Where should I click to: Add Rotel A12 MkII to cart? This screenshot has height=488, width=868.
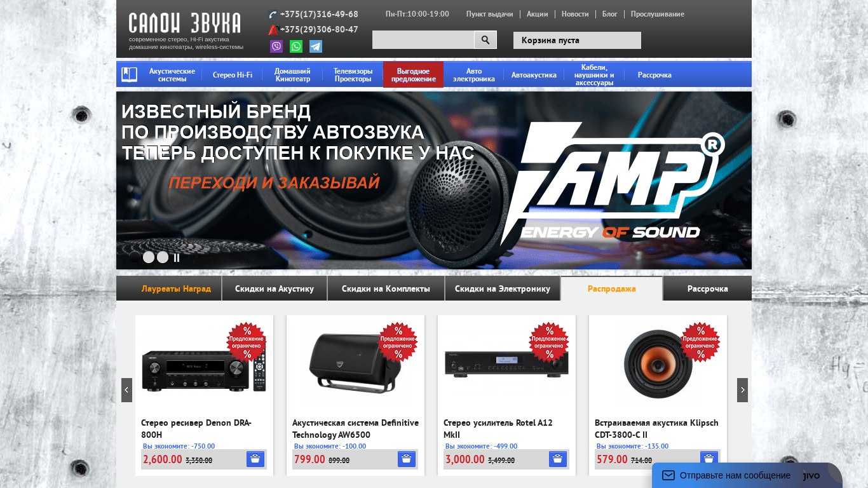(558, 459)
